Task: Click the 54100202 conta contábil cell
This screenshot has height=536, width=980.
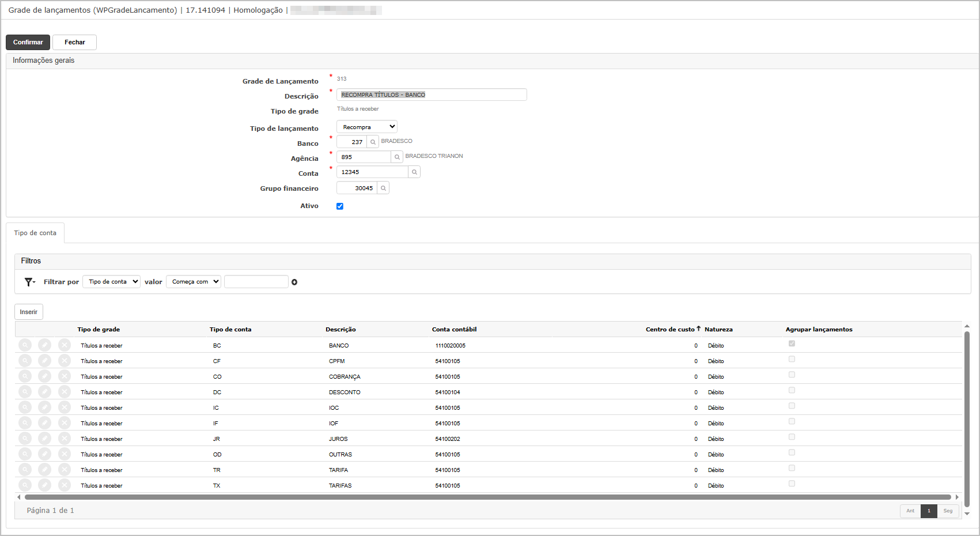Action: [x=448, y=439]
